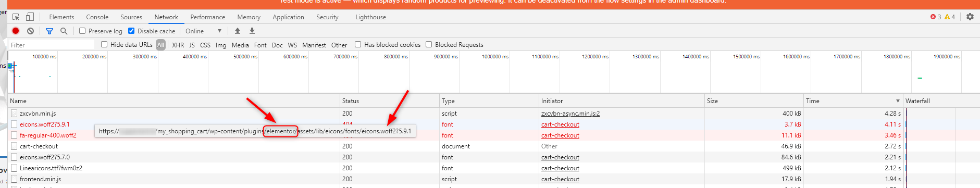Filter requests by Manifest

pos(314,45)
